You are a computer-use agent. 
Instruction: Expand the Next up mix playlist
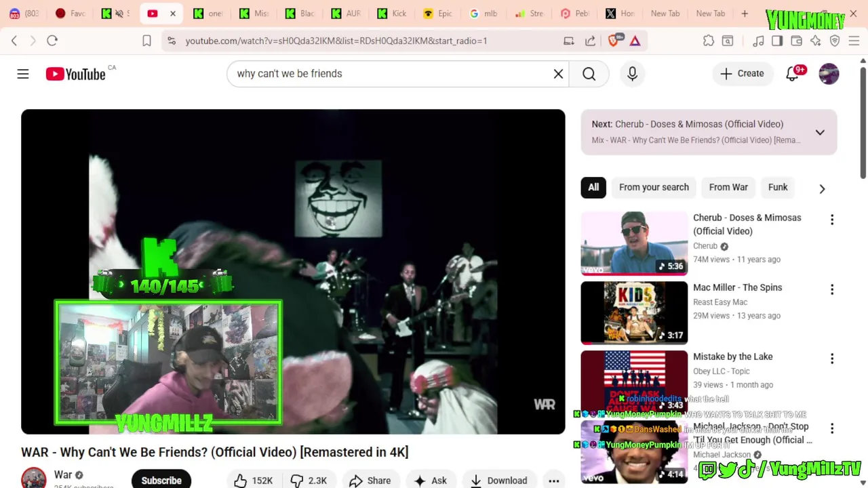pyautogui.click(x=820, y=132)
